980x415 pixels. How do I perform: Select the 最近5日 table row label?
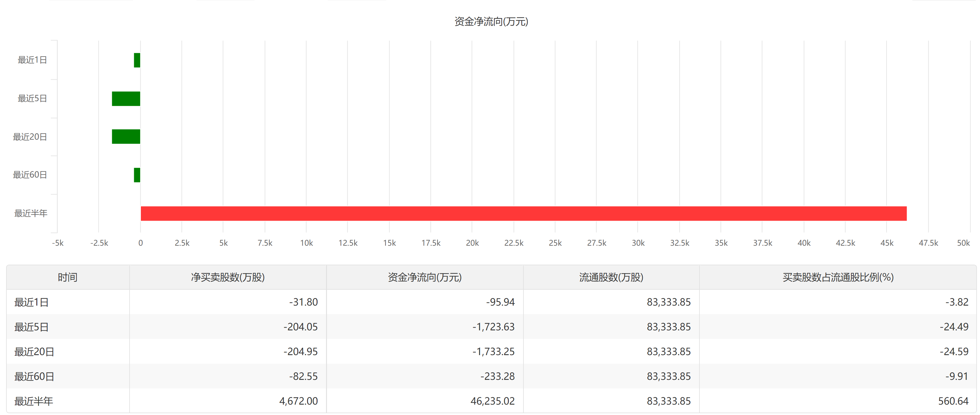31,327
